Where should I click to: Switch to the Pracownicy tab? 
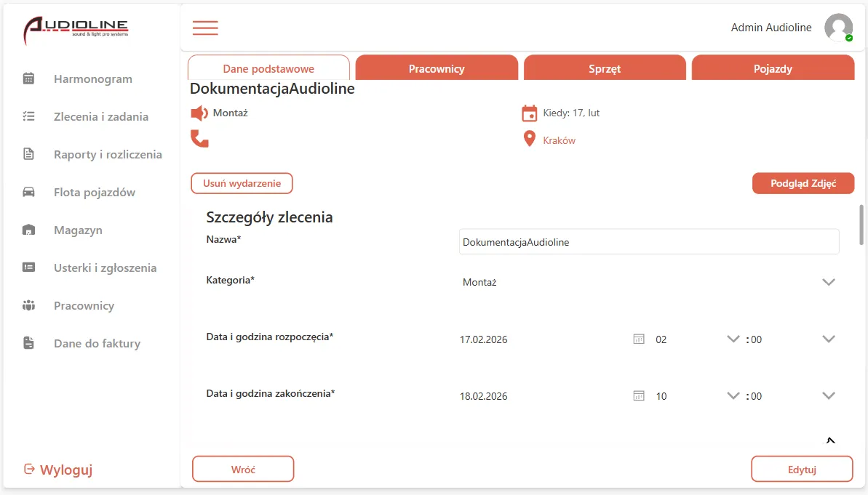click(x=437, y=68)
